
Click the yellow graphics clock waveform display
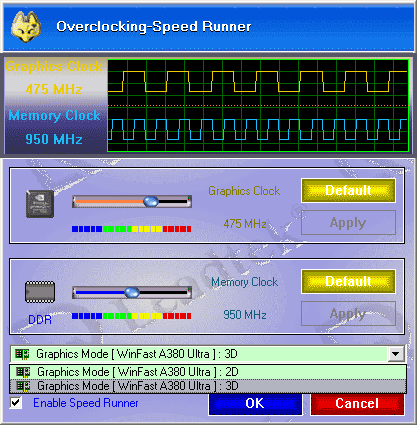pyautogui.click(x=258, y=82)
